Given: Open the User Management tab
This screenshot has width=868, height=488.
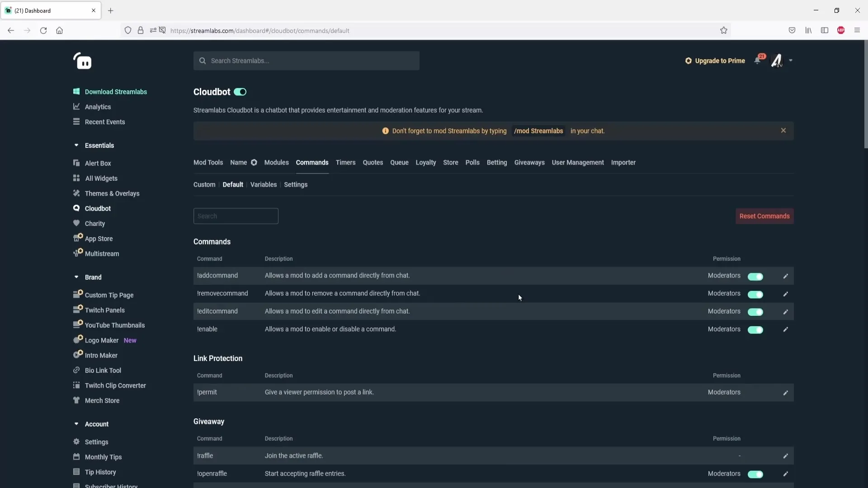Looking at the screenshot, I should [577, 162].
